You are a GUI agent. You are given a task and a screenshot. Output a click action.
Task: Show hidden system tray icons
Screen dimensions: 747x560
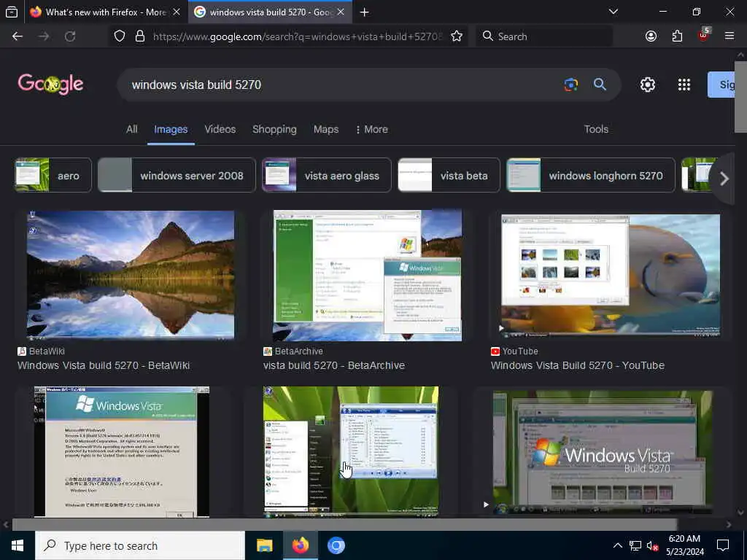coord(617,545)
